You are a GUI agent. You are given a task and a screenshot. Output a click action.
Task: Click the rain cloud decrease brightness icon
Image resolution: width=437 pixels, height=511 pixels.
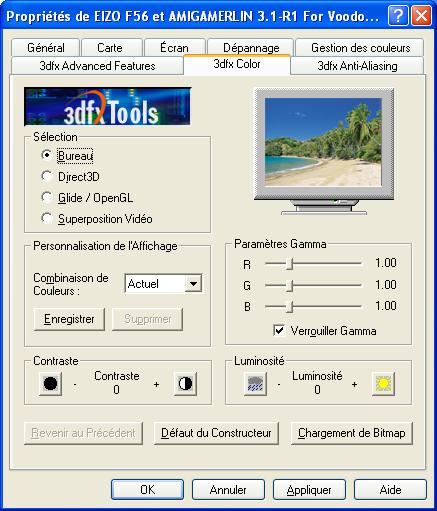tap(255, 384)
